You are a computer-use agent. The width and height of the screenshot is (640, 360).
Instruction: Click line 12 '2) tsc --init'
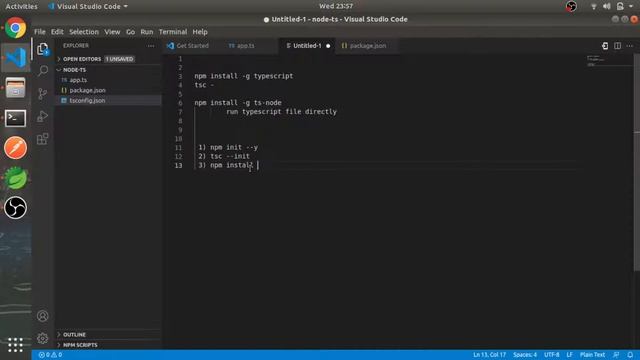[224, 156]
